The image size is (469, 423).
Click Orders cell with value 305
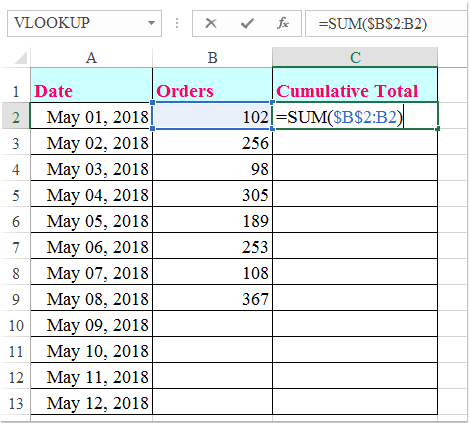(x=212, y=194)
